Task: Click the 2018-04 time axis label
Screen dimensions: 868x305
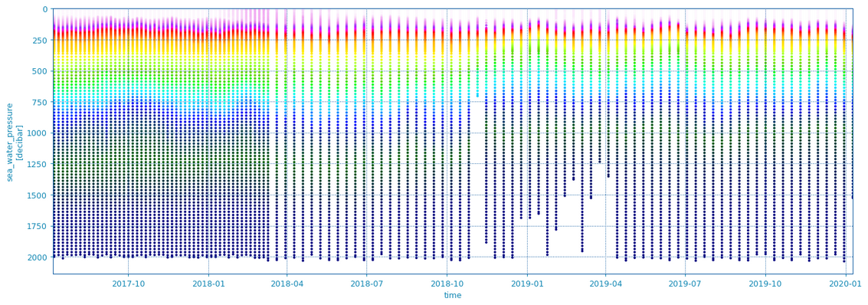Action: coord(287,284)
